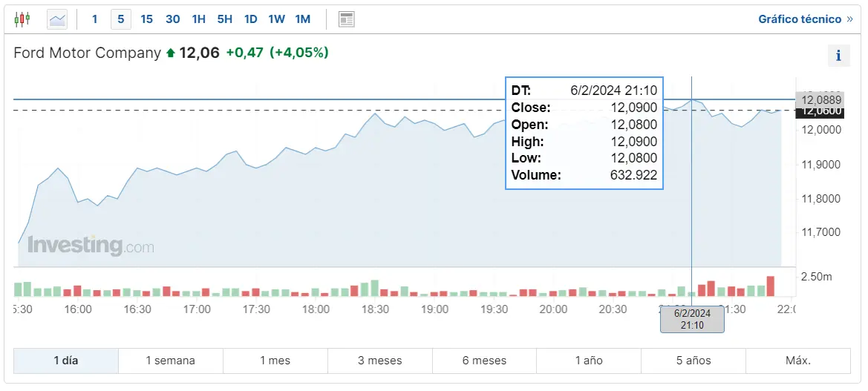The image size is (868, 391).
Task: Pick the 5H timeframe button
Action: [224, 19]
